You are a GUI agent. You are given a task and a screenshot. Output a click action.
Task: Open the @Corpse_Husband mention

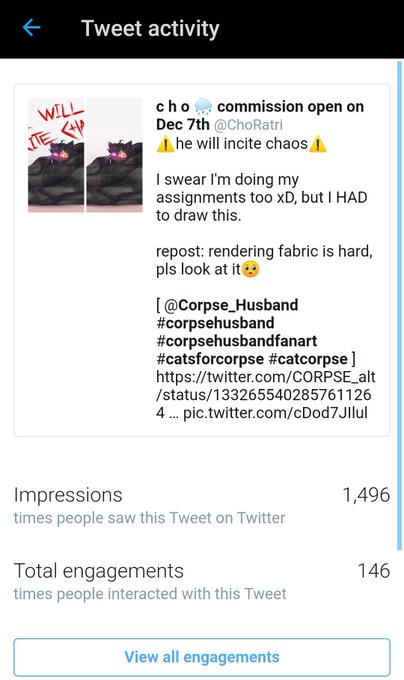pyautogui.click(x=231, y=305)
